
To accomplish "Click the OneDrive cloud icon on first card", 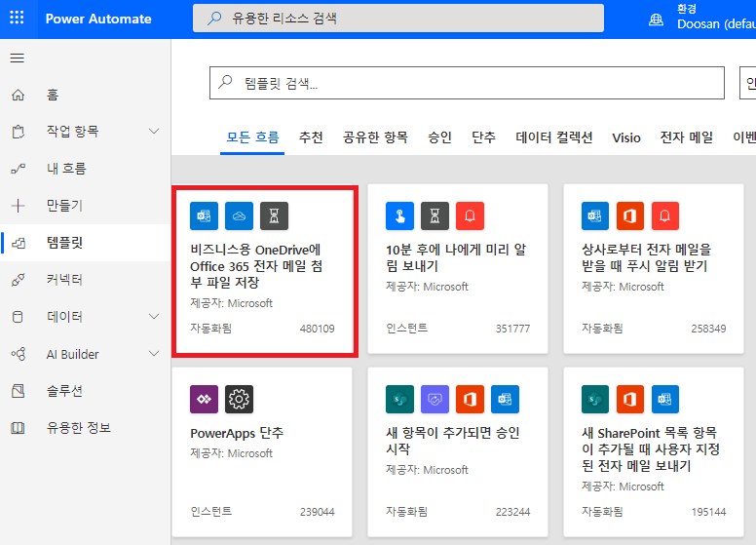I will (239, 215).
